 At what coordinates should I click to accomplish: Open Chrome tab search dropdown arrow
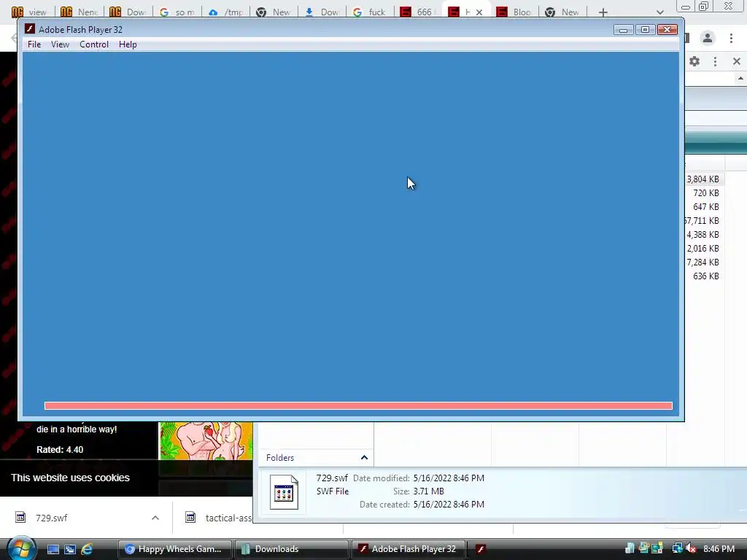659,12
